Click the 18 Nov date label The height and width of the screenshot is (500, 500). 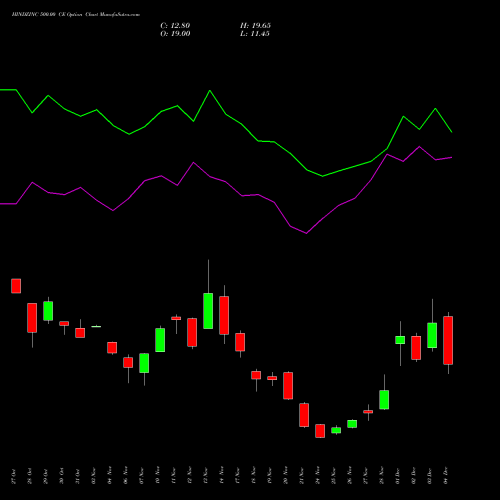tap(253, 476)
